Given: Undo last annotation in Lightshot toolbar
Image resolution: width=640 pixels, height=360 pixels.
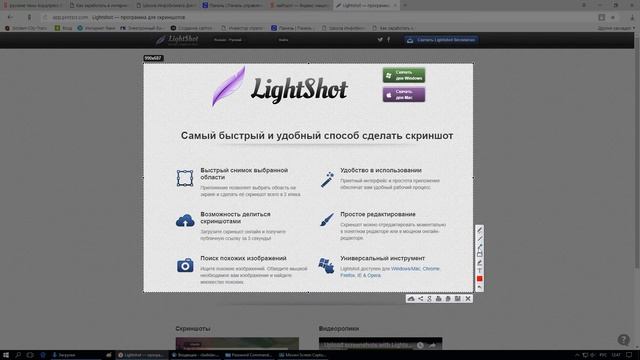Looking at the screenshot, I should 480,287.
